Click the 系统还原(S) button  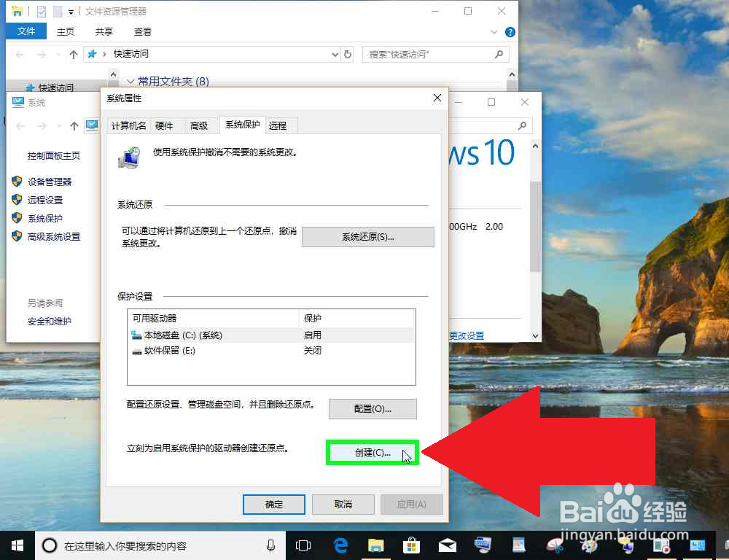tap(367, 236)
